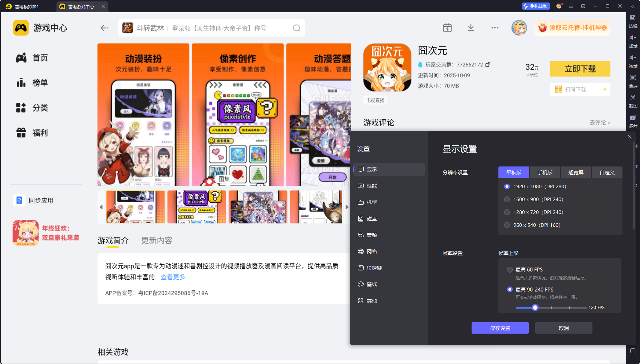Image resolution: width=640 pixels, height=364 pixels.
Task: Switch to 手机版 resolution tab
Action: pyautogui.click(x=545, y=173)
